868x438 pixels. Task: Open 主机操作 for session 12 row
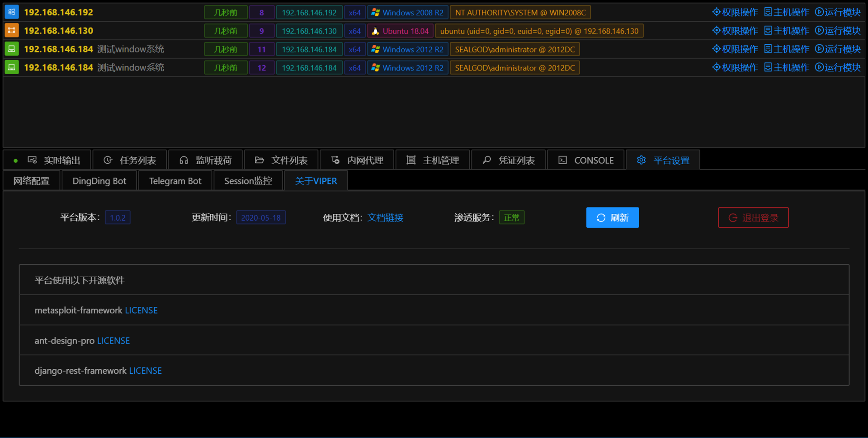787,67
